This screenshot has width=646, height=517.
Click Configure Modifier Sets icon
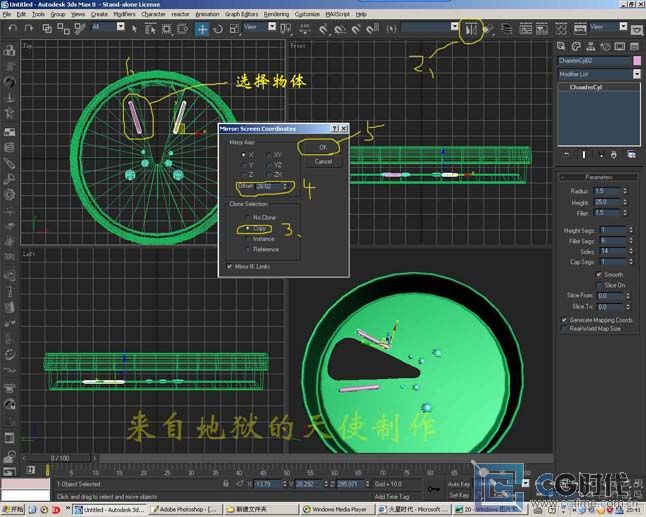631,154
